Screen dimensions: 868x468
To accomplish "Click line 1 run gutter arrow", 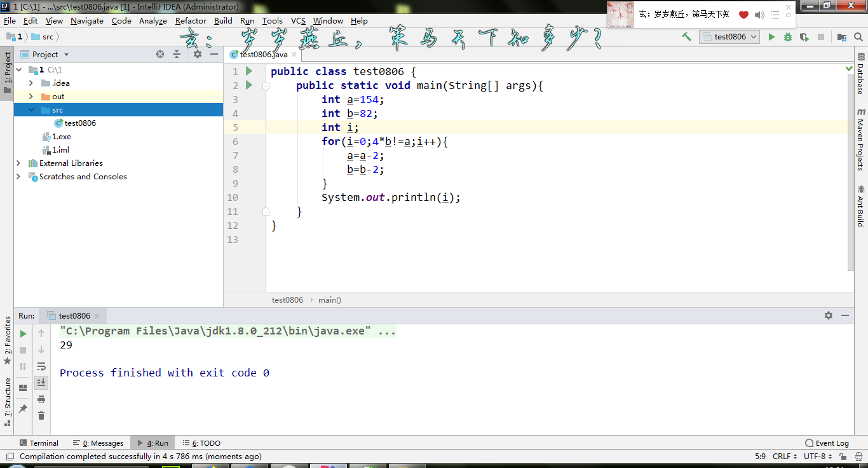I will [249, 71].
